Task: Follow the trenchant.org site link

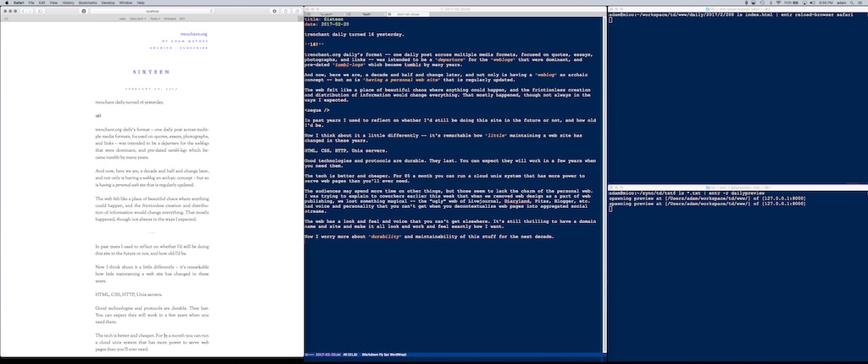Action: click(x=194, y=34)
